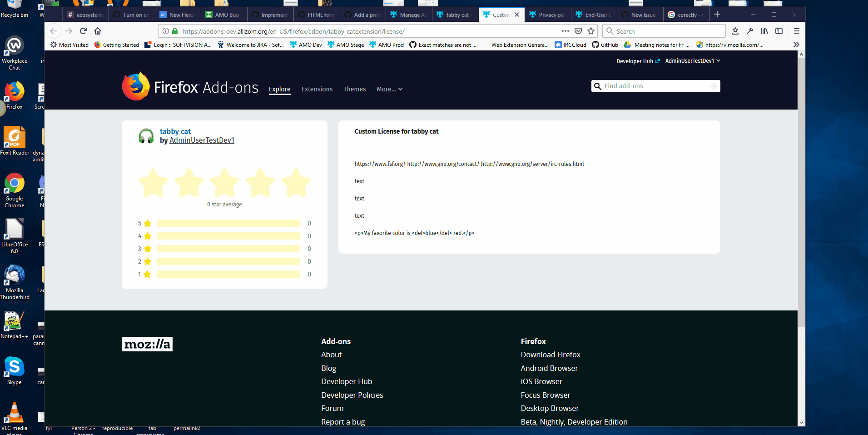This screenshot has height=435, width=868.
Task: Click the site identity info icon
Action: [166, 31]
